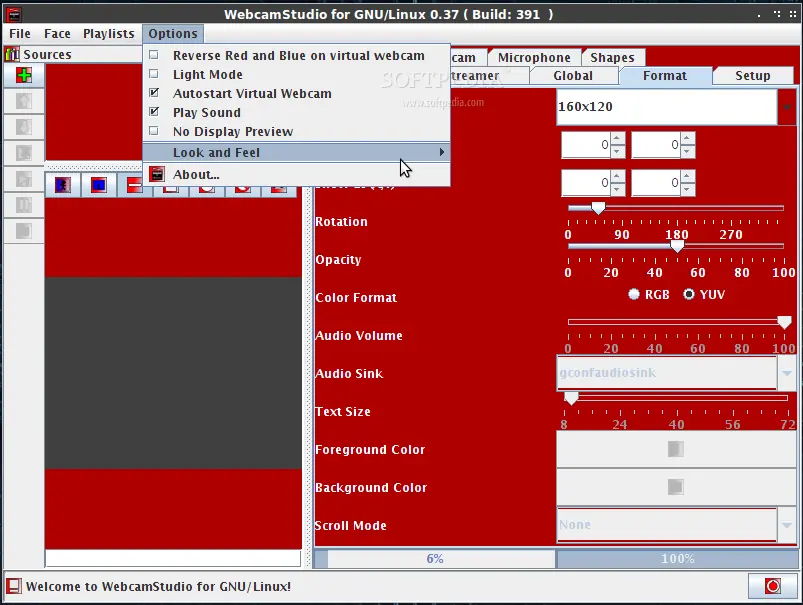Click the arrow of the Audio Sink combo box
This screenshot has width=803, height=605.
[787, 373]
